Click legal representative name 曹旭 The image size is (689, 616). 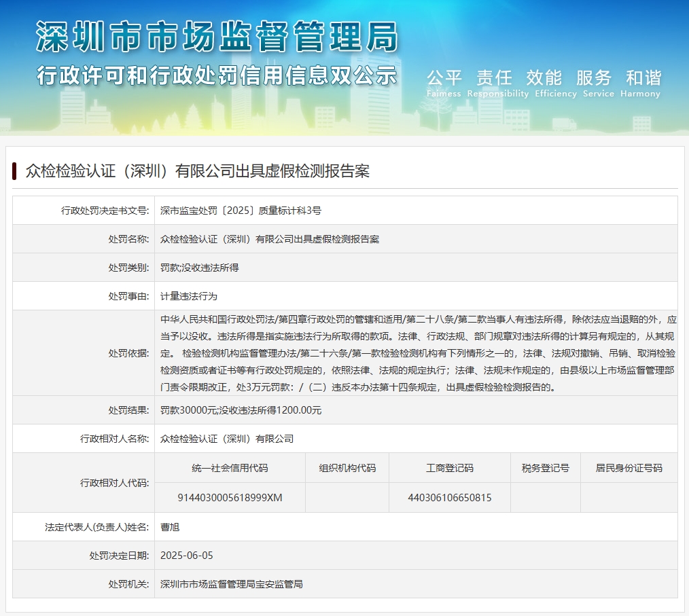(x=170, y=526)
